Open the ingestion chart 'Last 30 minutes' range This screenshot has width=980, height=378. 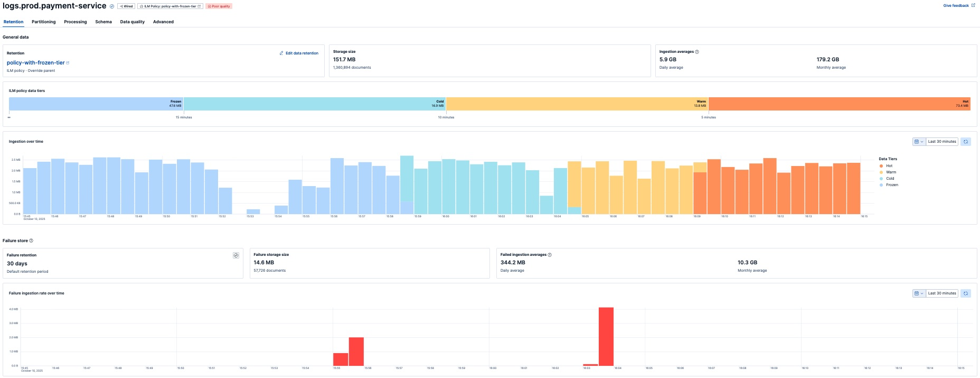click(942, 142)
